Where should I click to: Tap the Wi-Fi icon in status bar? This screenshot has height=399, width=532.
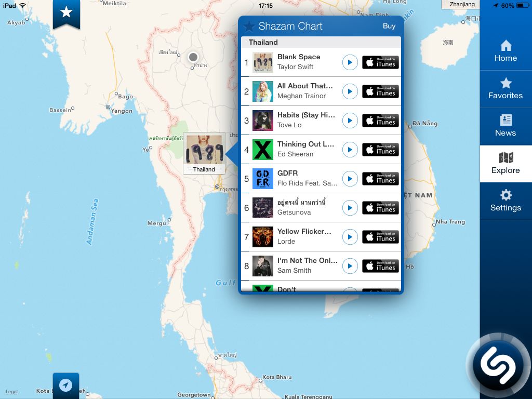click(x=23, y=5)
